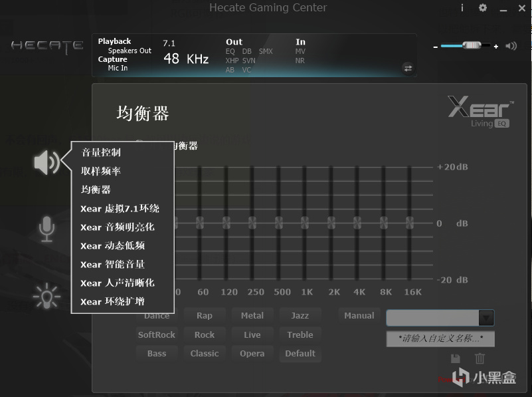Viewport: 532px width, 397px height.
Task: Click the 4K band slider handle
Action: (x=357, y=223)
